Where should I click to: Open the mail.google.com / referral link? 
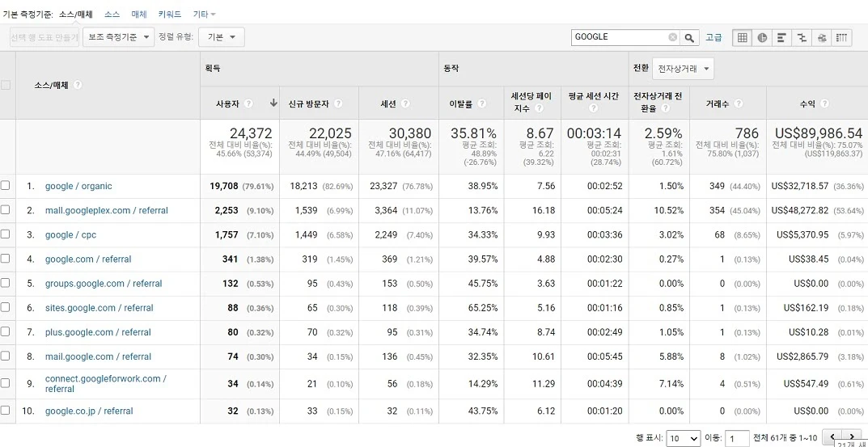[98, 356]
